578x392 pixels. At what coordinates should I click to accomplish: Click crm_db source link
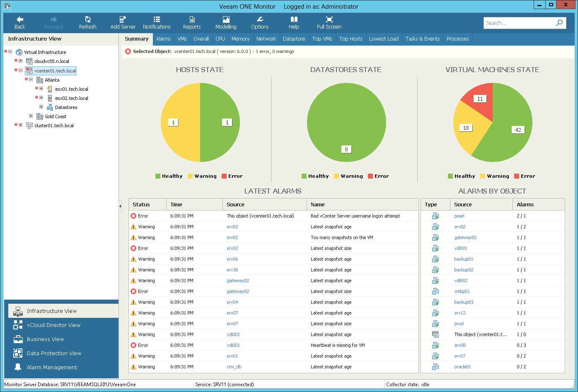(x=234, y=367)
